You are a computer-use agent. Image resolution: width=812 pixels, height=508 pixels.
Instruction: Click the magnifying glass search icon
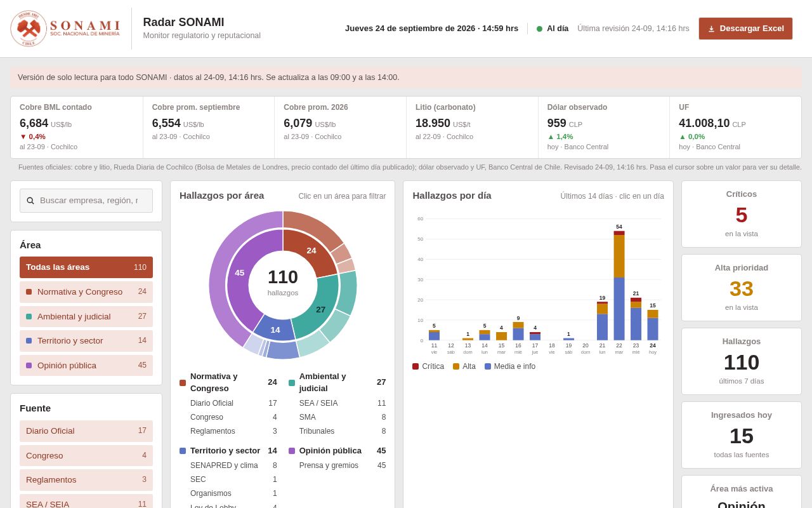(30, 201)
